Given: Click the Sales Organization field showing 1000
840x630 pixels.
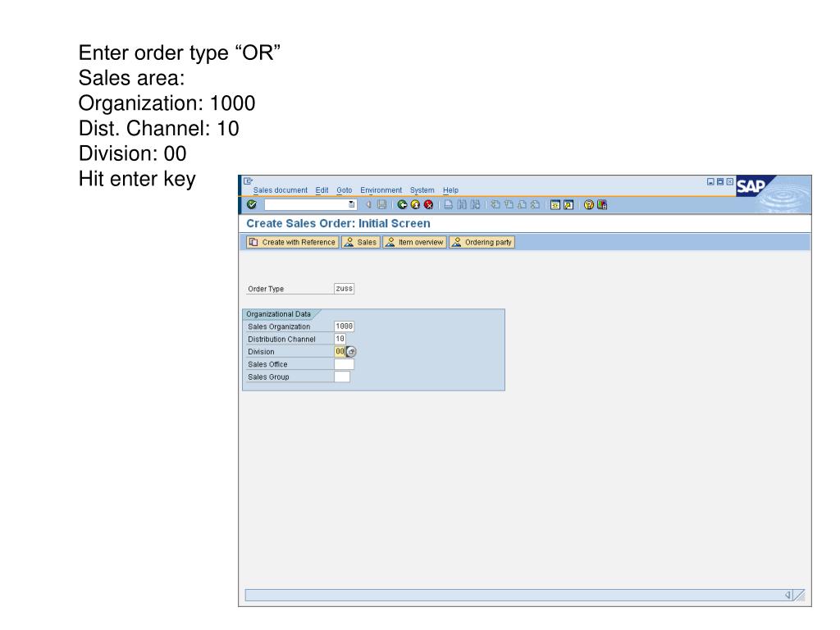Looking at the screenshot, I should pos(344,326).
